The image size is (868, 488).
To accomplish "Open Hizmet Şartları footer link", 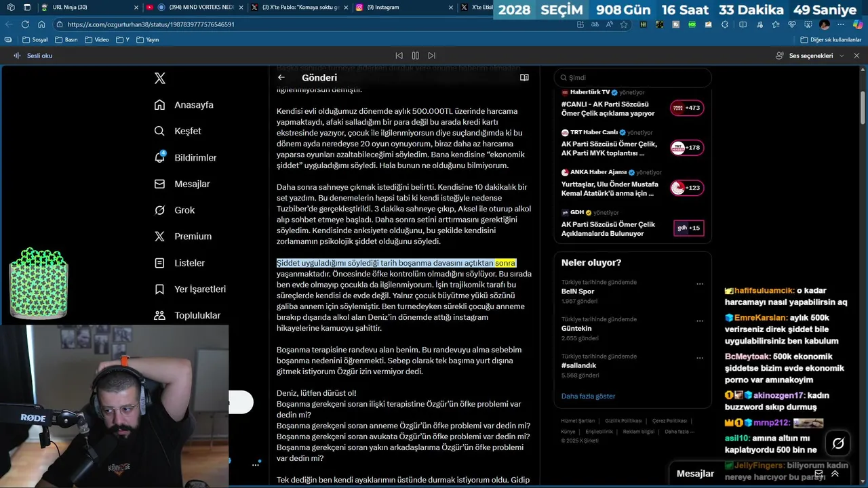I will tap(578, 421).
